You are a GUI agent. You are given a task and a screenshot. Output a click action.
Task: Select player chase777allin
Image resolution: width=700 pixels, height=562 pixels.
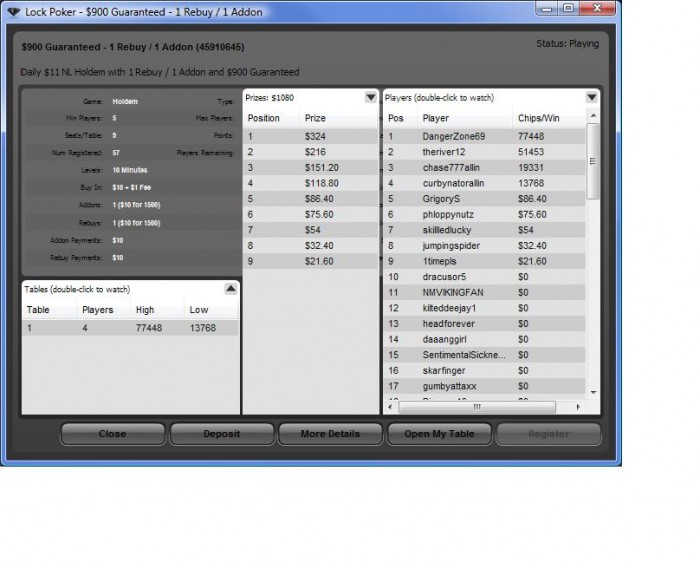[x=484, y=167]
